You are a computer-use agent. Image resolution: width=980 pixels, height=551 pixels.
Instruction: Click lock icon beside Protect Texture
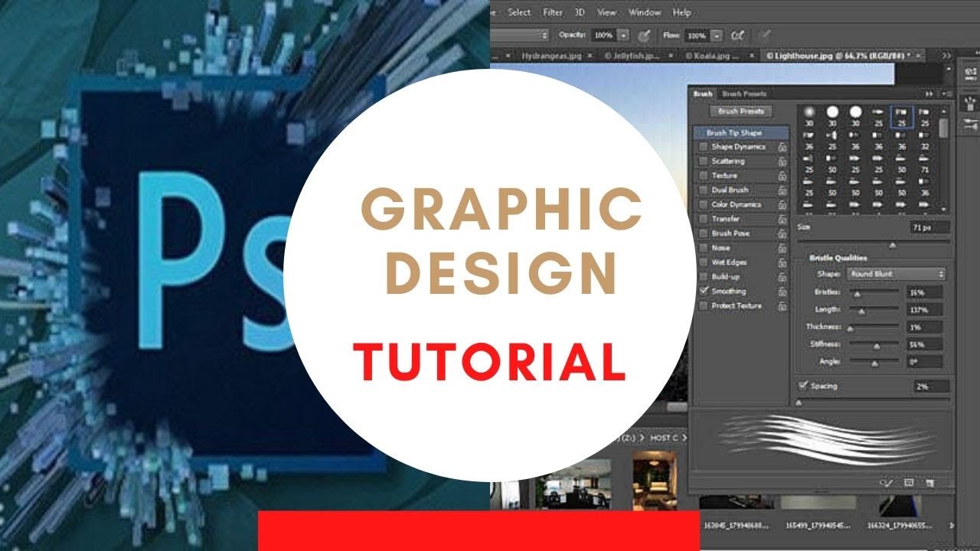pos(782,306)
